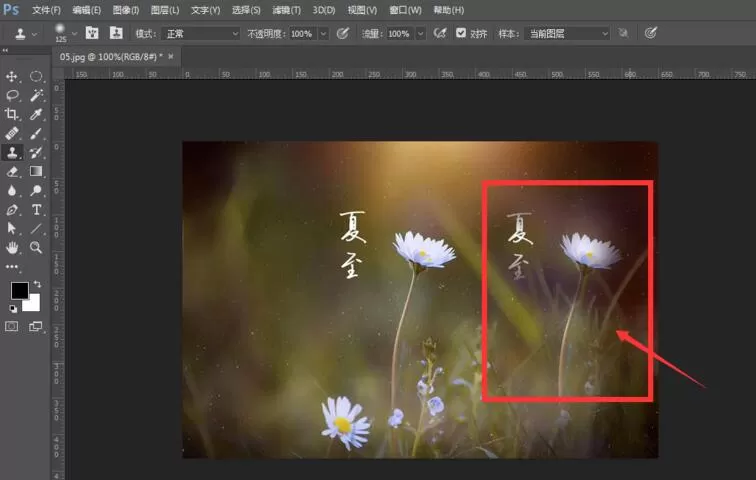Collapse the toolbox double-arrow
The width and height of the screenshot is (756, 480).
coord(5,50)
